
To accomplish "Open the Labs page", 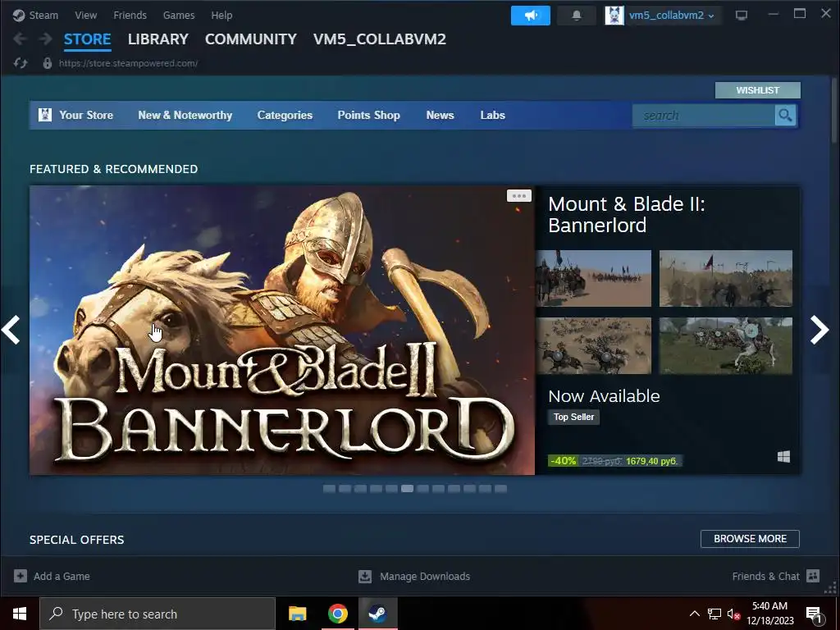I will (x=492, y=115).
